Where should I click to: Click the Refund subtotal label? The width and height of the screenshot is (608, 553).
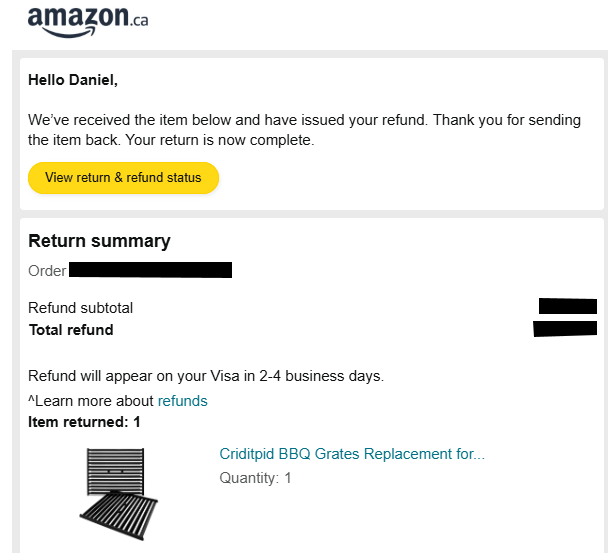point(80,308)
